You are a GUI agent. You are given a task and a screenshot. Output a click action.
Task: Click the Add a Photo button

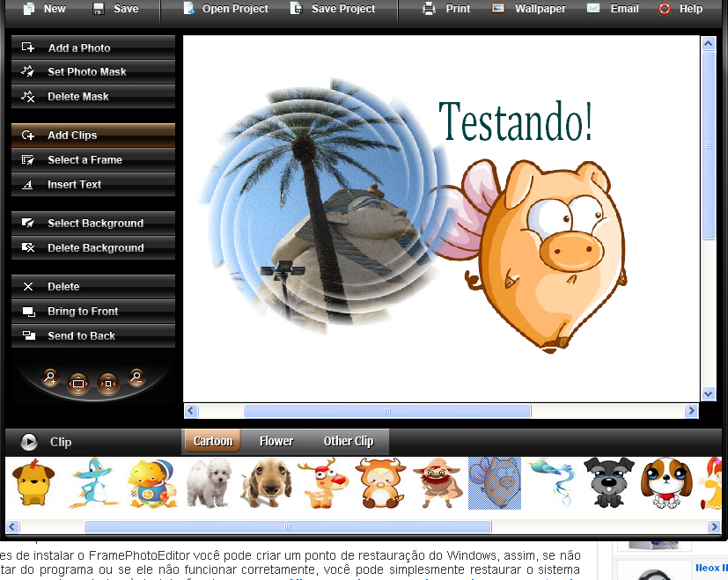[92, 48]
